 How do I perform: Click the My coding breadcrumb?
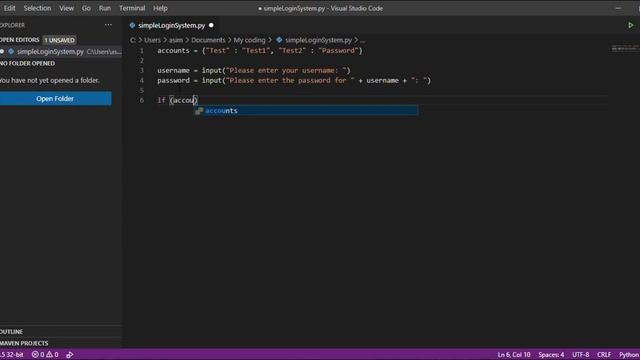249,40
